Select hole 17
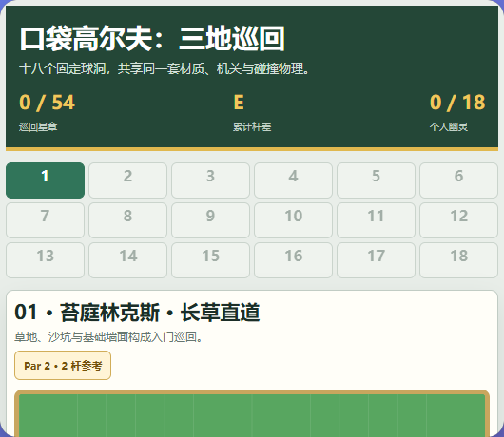The width and height of the screenshot is (504, 437). click(376, 260)
